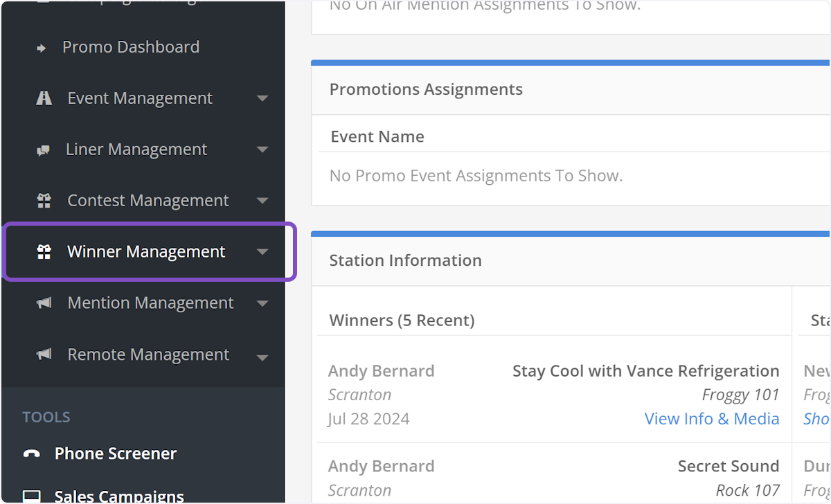Open Promo Dashboard from the sidebar

(x=131, y=46)
